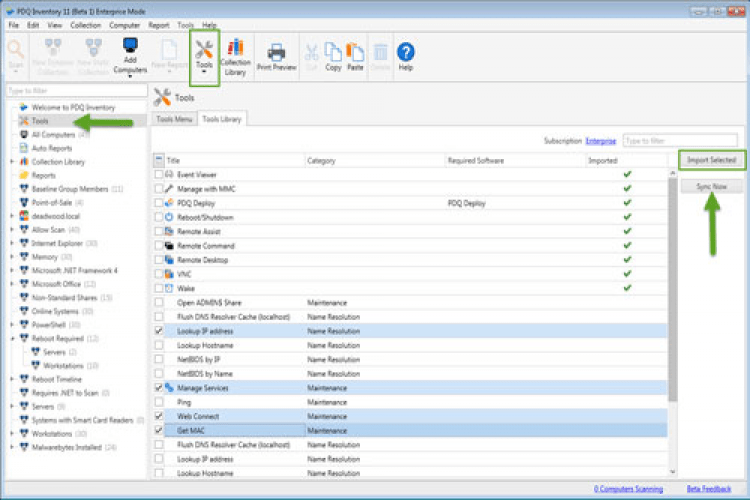The height and width of the screenshot is (500, 750).
Task: Open Help via question mark icon
Action: pyautogui.click(x=406, y=52)
